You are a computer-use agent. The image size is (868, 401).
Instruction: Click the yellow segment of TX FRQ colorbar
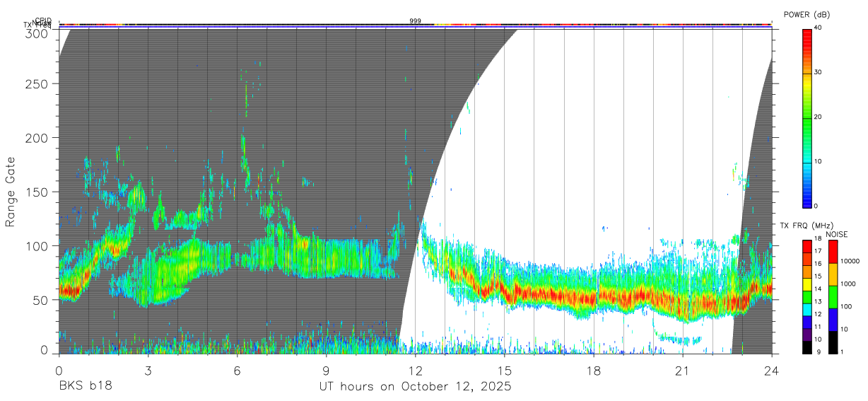click(x=807, y=283)
